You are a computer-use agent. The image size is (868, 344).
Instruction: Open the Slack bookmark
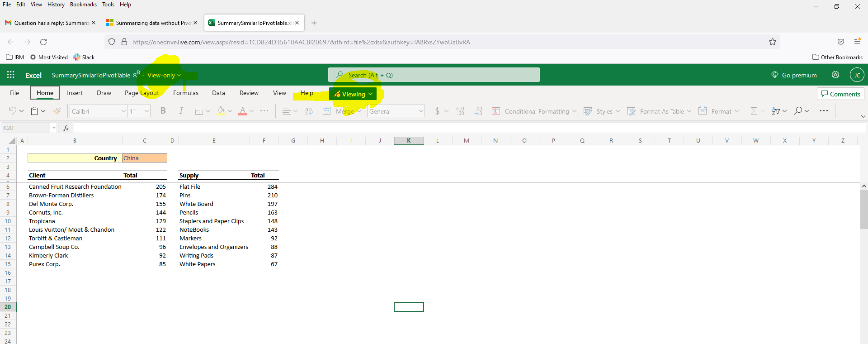84,57
